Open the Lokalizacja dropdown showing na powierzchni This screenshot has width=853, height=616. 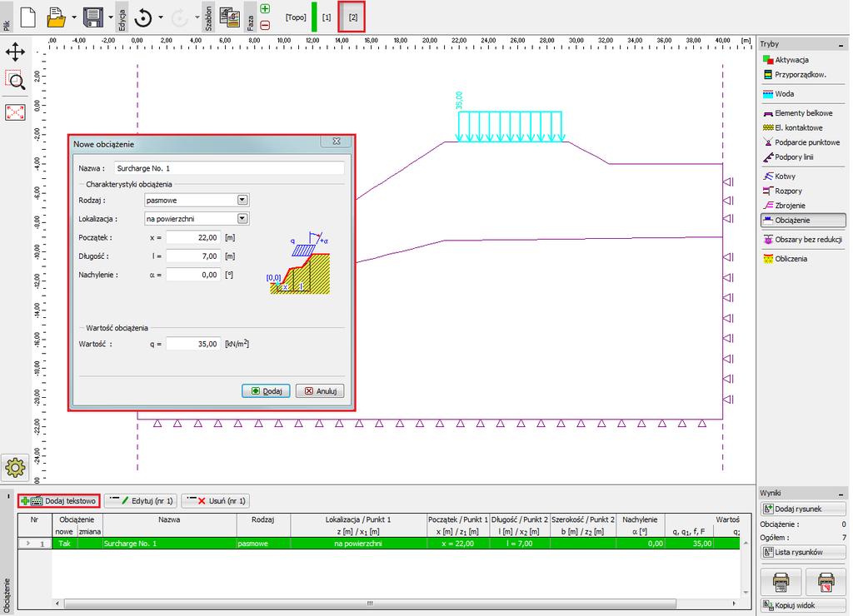[x=197, y=219]
